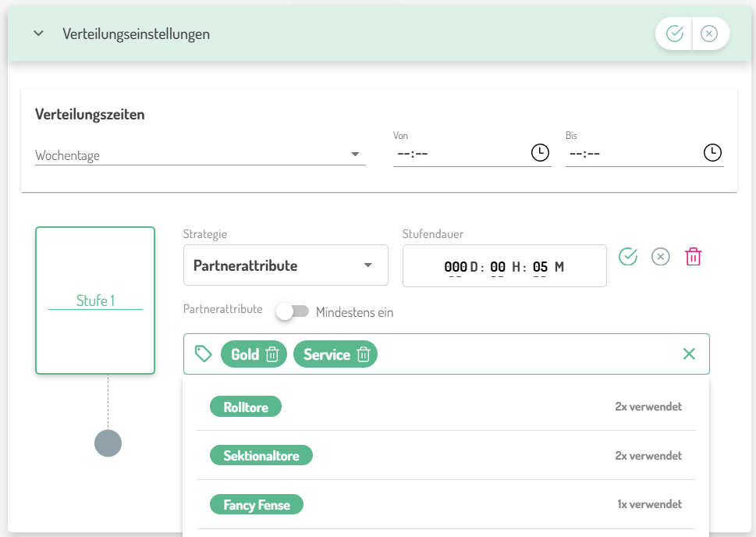Select Rolltore from the attribute list

[x=246, y=407]
